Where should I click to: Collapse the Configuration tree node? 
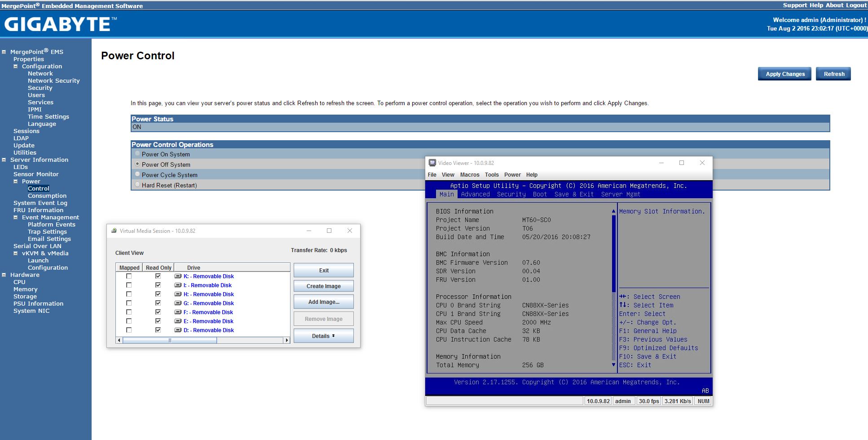(x=16, y=67)
